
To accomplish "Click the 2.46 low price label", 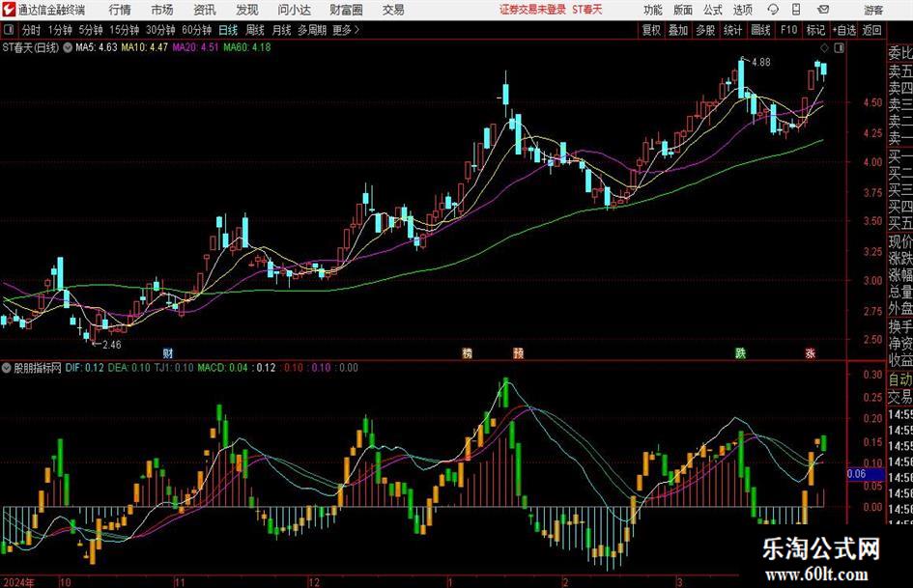I will [112, 345].
